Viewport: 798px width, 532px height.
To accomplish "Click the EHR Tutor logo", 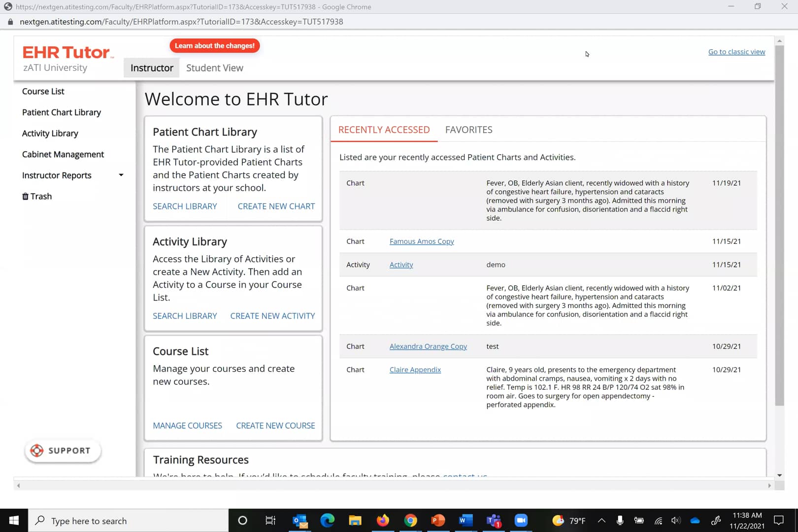I will (67, 52).
